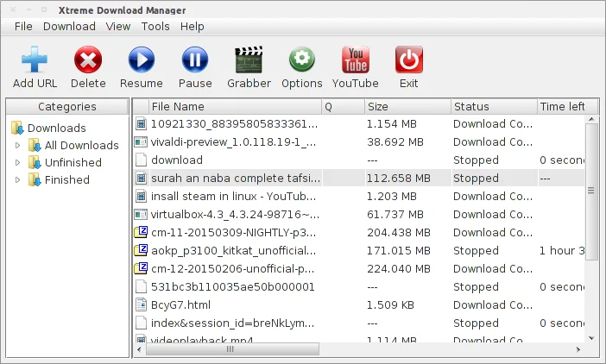Screen dimensions: 606x364
Task: Select the Downloads tree label
Action: (57, 128)
